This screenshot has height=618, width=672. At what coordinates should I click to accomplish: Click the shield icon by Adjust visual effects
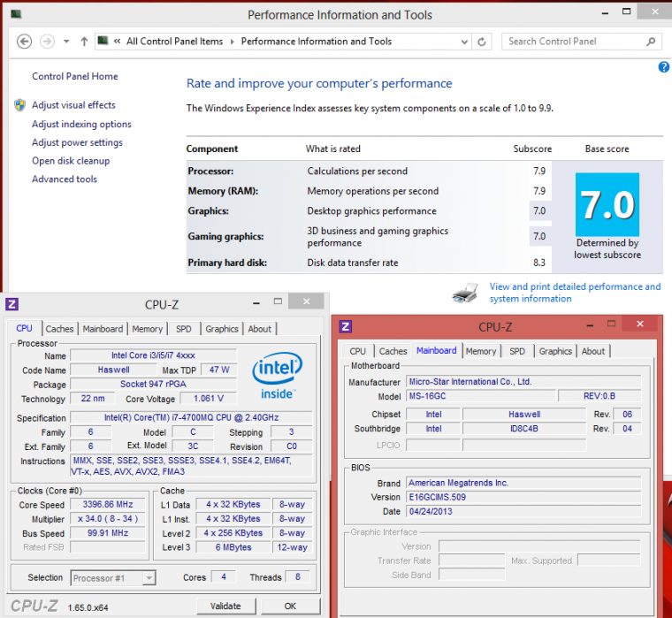pos(19,105)
